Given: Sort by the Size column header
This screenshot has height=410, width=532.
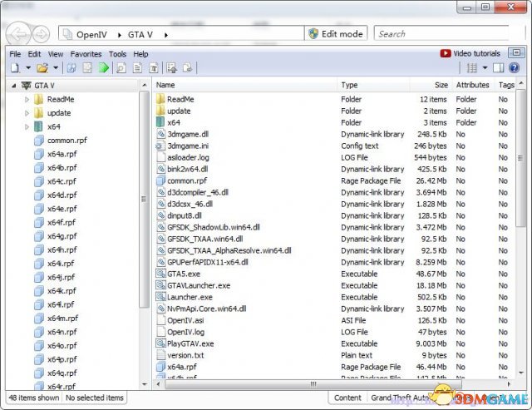Looking at the screenshot, I should click(x=431, y=85).
